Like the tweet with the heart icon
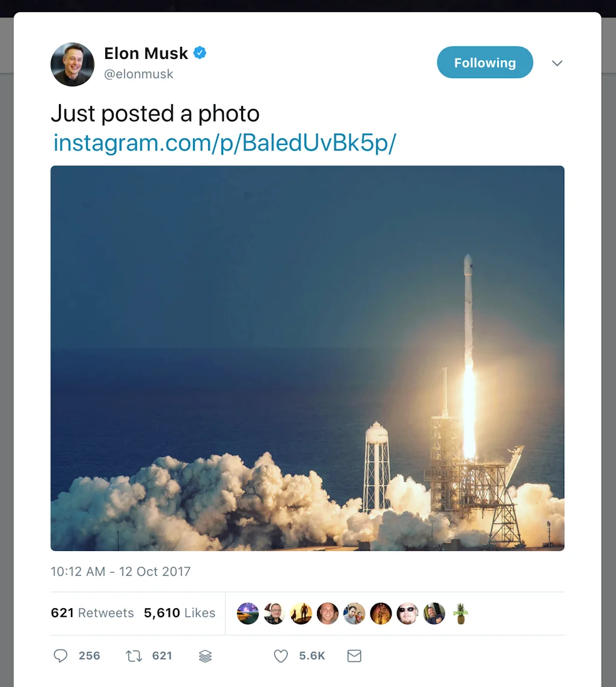This screenshot has width=616, height=687. click(x=281, y=656)
